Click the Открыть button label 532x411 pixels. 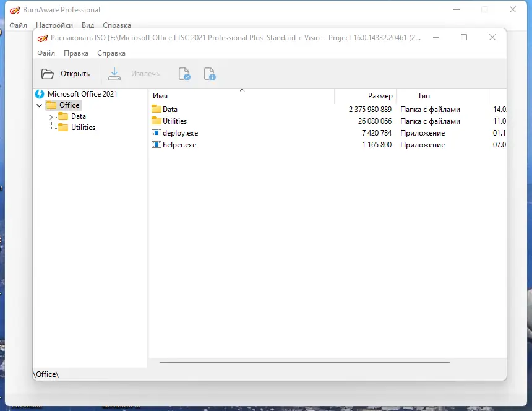[x=75, y=74]
